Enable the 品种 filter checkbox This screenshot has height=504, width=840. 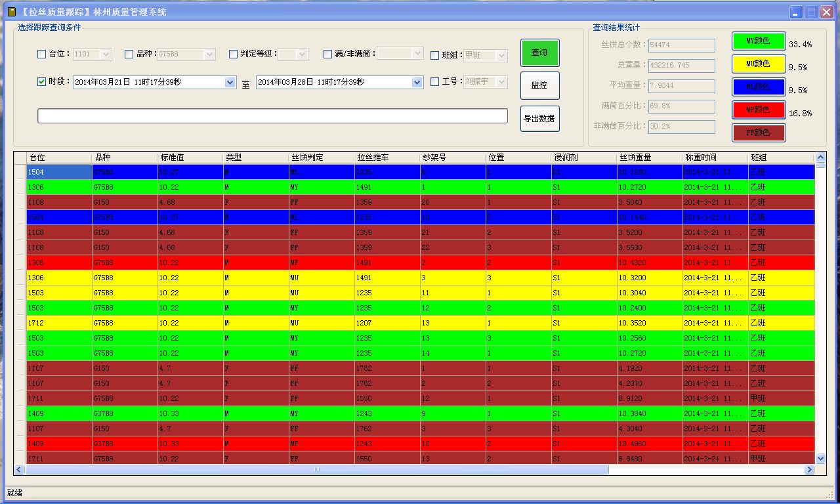(129, 54)
